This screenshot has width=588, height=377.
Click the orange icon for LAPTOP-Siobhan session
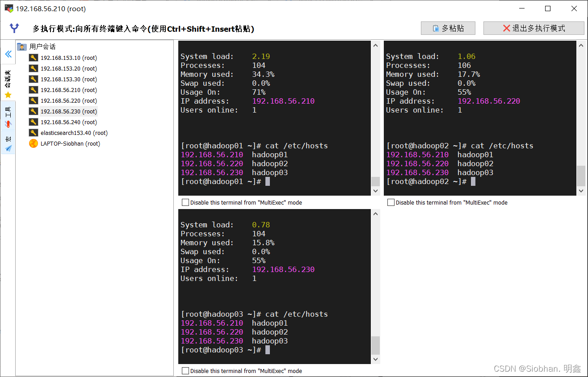pos(34,143)
